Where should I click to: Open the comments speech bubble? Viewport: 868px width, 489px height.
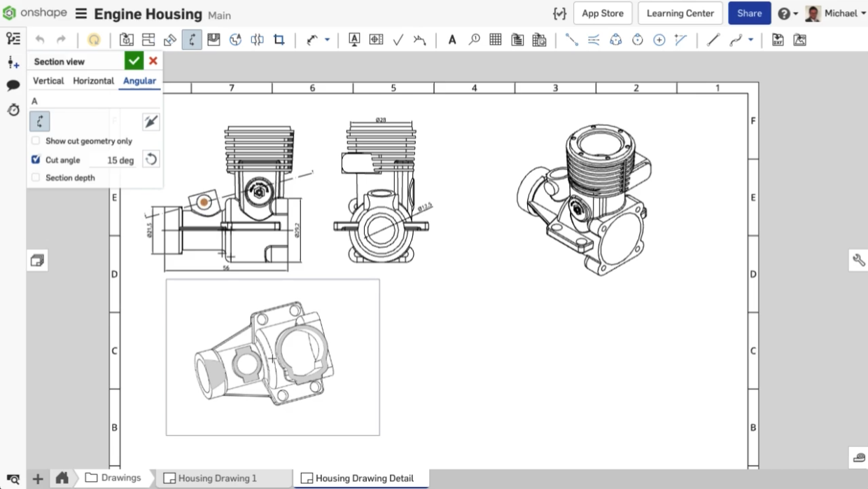tap(13, 86)
